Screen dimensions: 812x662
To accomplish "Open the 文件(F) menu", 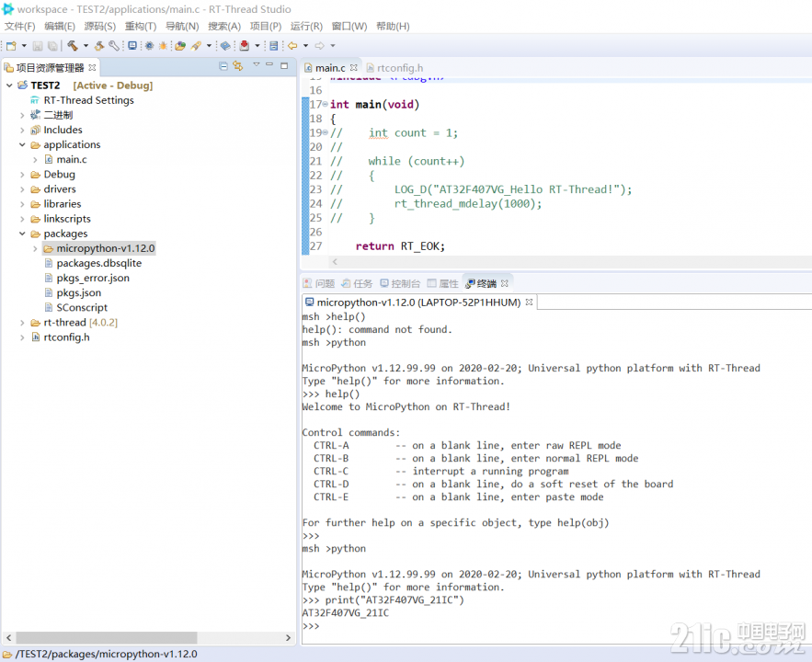I will [x=19, y=27].
